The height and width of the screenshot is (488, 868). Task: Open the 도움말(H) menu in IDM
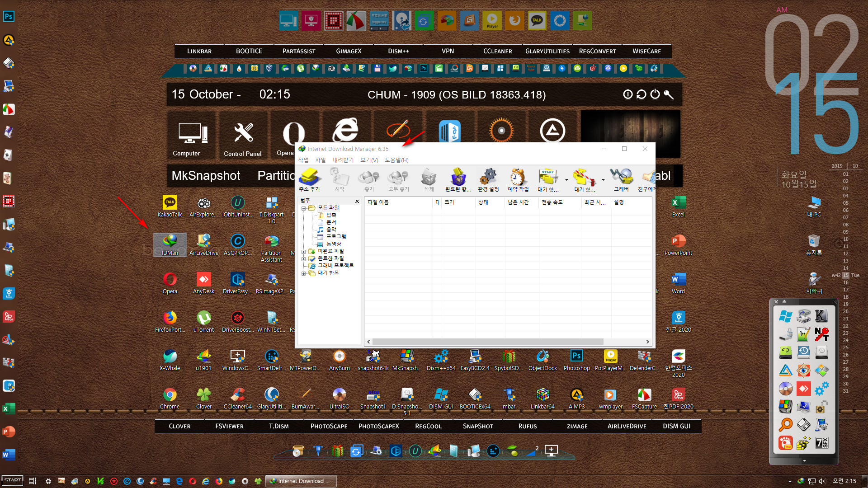click(x=396, y=160)
